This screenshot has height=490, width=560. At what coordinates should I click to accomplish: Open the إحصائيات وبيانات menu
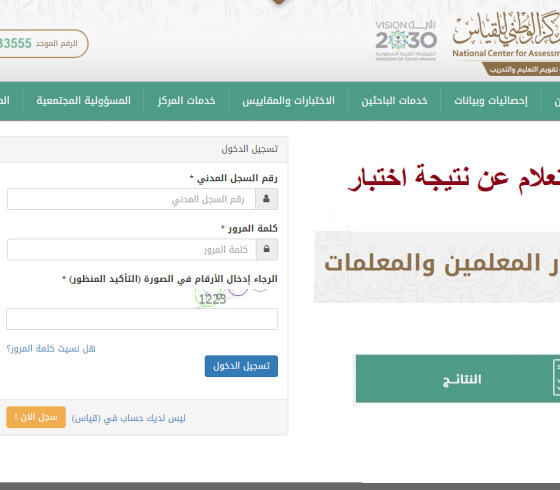point(491,101)
